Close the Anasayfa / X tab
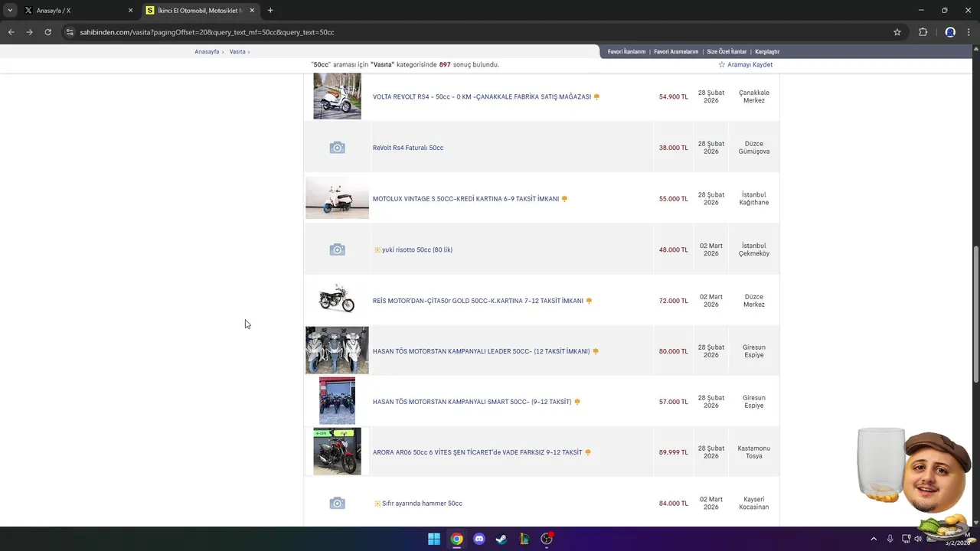Viewport: 980px width, 551px height. click(x=130, y=11)
